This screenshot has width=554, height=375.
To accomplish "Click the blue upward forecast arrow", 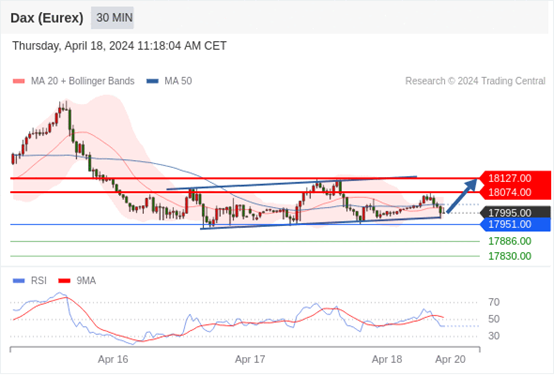I will point(462,196).
